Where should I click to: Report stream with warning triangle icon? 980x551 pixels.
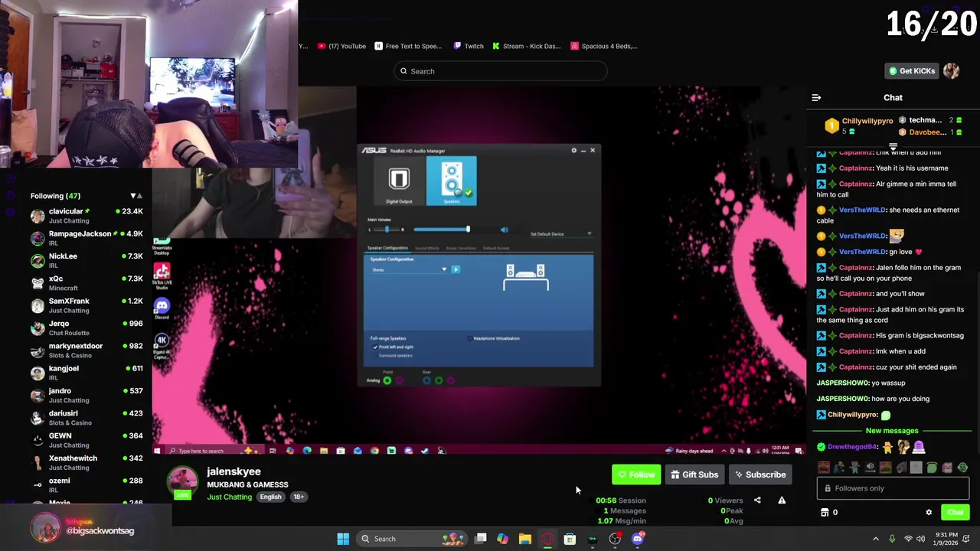tap(782, 500)
